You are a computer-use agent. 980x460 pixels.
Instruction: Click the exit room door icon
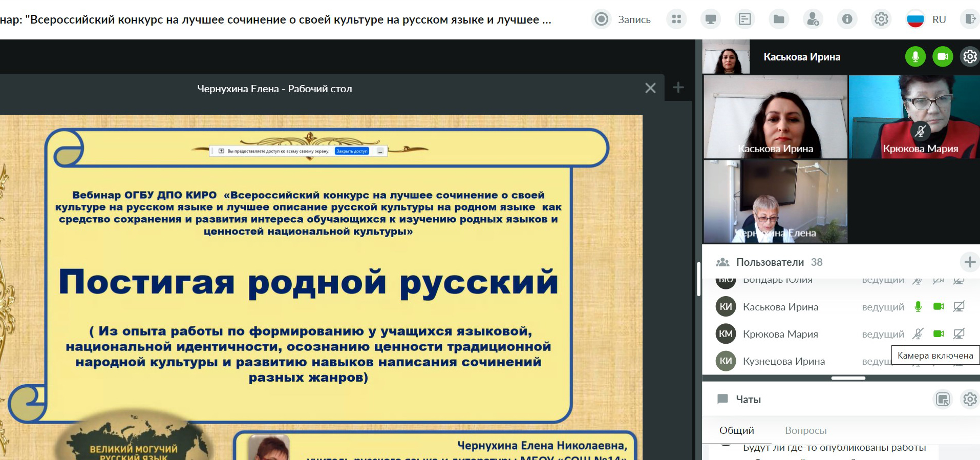tap(970, 19)
